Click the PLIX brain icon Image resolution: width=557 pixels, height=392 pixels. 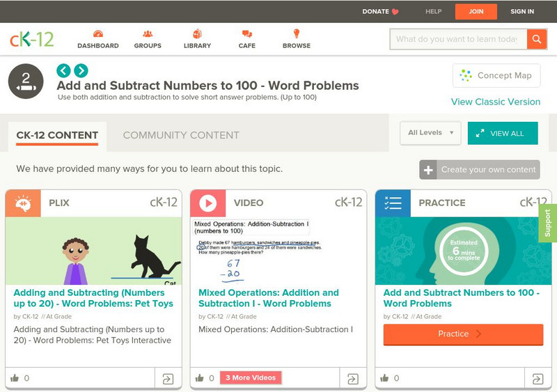point(23,203)
